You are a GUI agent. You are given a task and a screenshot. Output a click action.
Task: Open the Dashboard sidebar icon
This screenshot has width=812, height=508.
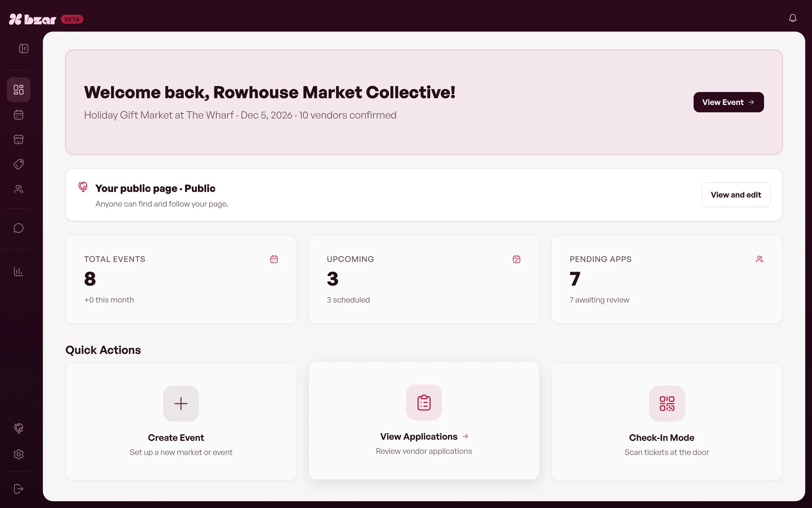[19, 90]
